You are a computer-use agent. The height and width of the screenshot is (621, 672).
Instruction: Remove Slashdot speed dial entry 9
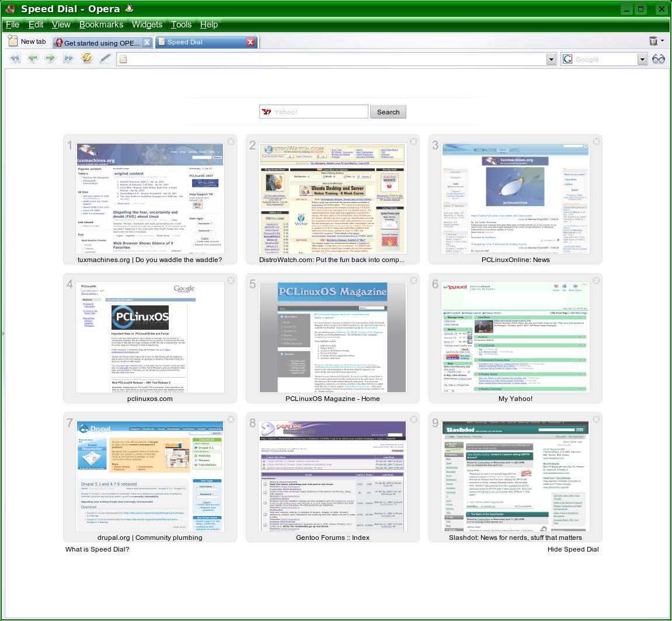[596, 419]
